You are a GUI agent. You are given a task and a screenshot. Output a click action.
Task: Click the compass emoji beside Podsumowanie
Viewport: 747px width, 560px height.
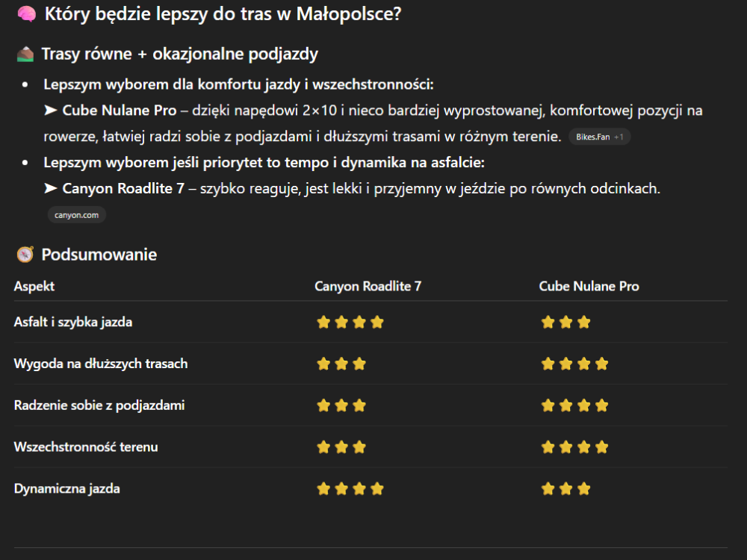[x=25, y=255]
